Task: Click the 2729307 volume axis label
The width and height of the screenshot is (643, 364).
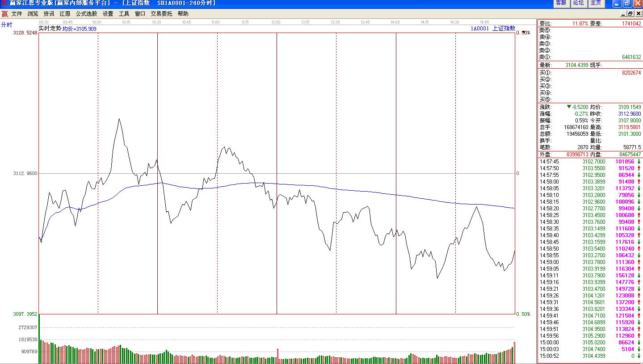Action: [28, 327]
